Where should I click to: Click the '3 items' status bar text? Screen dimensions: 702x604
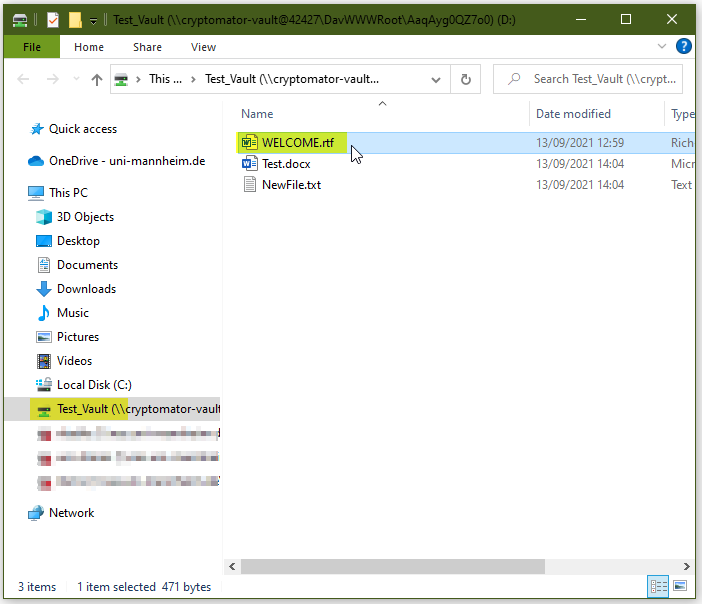pyautogui.click(x=37, y=587)
